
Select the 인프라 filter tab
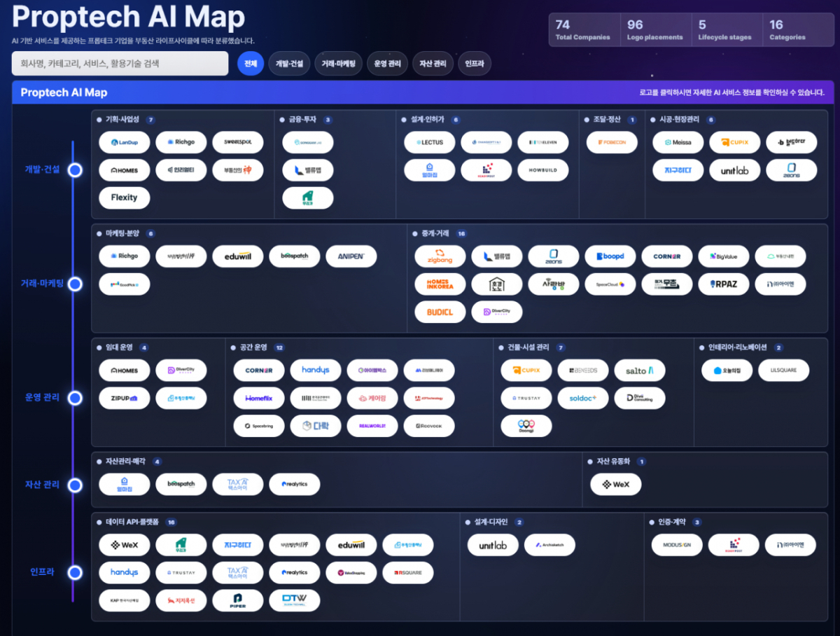475,64
